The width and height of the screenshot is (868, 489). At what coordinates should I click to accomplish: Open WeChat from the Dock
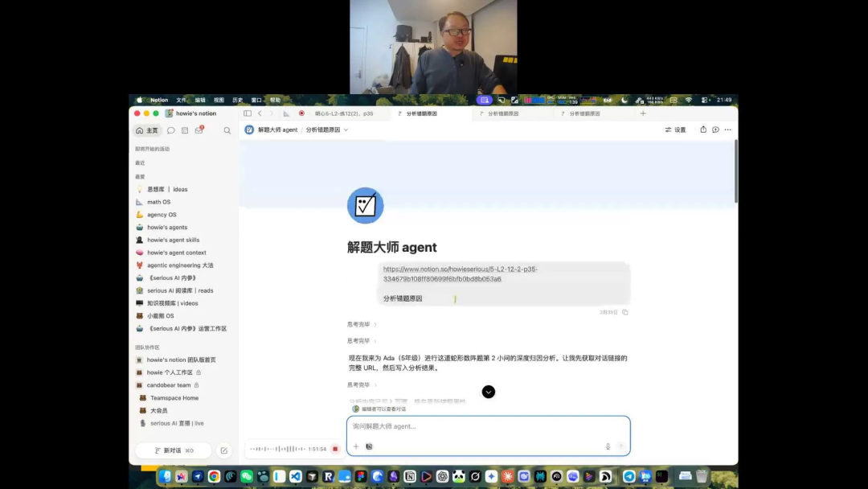click(247, 476)
